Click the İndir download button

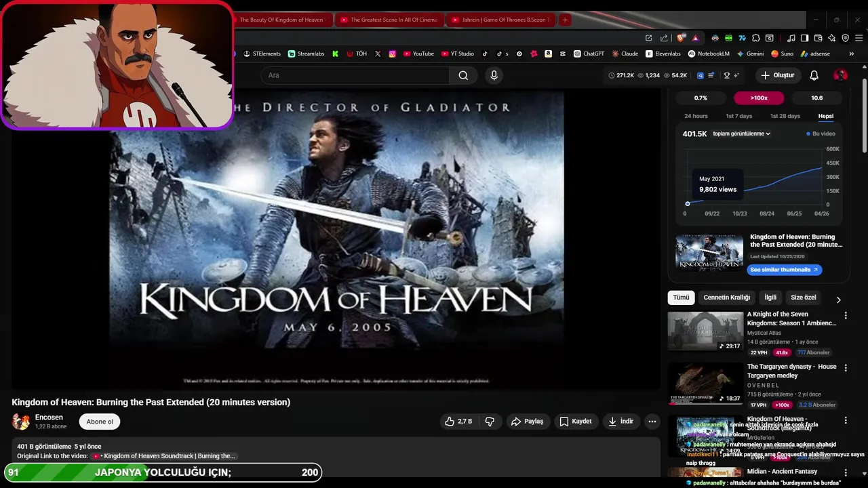tap(620, 422)
